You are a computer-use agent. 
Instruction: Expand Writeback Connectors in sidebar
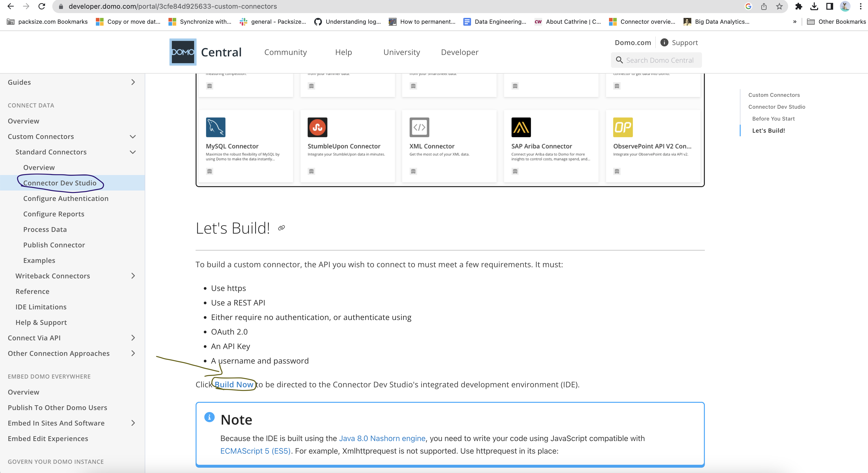click(133, 276)
